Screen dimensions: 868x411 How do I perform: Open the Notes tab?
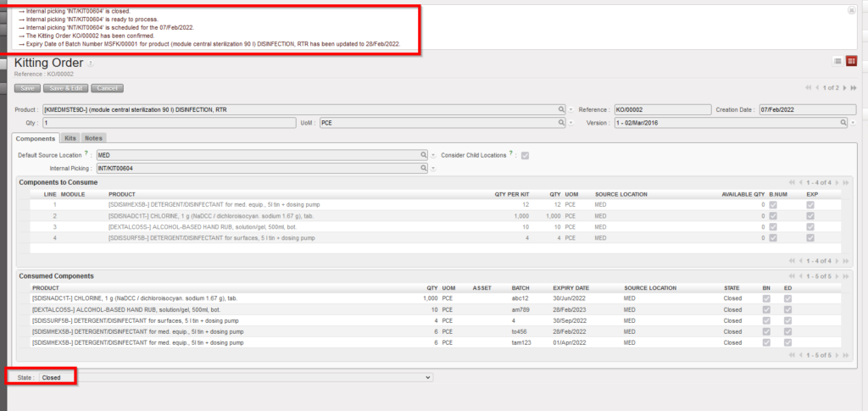click(94, 138)
